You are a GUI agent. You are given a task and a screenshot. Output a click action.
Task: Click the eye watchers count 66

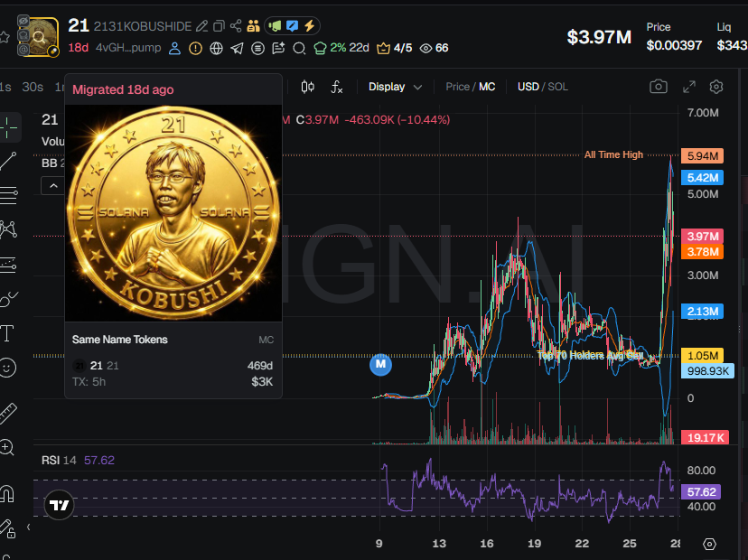click(434, 48)
